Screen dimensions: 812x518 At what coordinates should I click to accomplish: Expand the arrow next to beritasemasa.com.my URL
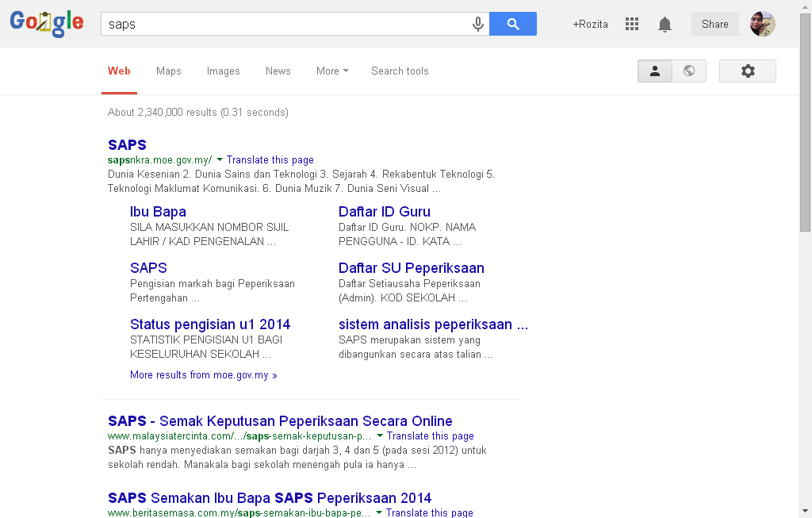point(379,512)
